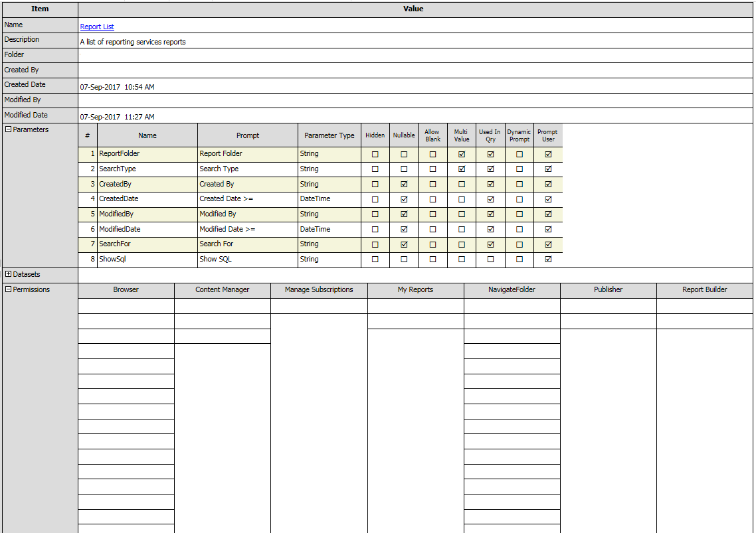This screenshot has height=533, width=756.
Task: Uncheck Multi Value for the ReportFolder parameter
Action: point(461,153)
